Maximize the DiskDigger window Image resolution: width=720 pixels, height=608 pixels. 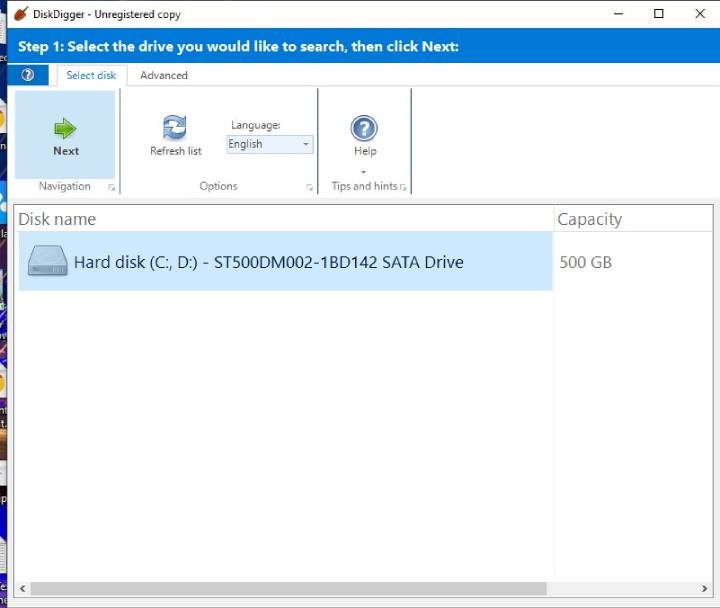(x=658, y=14)
